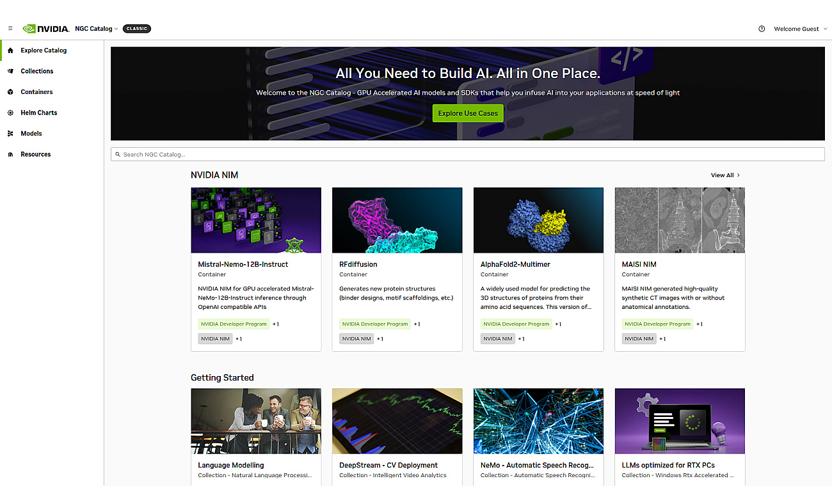Open Containers in sidebar
Viewport: 832px width, 504px height.
[36, 92]
